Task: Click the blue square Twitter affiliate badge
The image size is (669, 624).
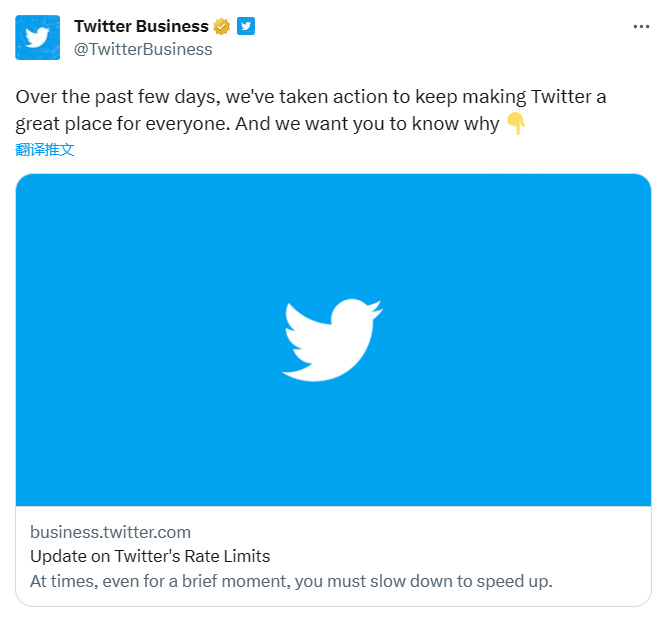Action: pyautogui.click(x=246, y=27)
